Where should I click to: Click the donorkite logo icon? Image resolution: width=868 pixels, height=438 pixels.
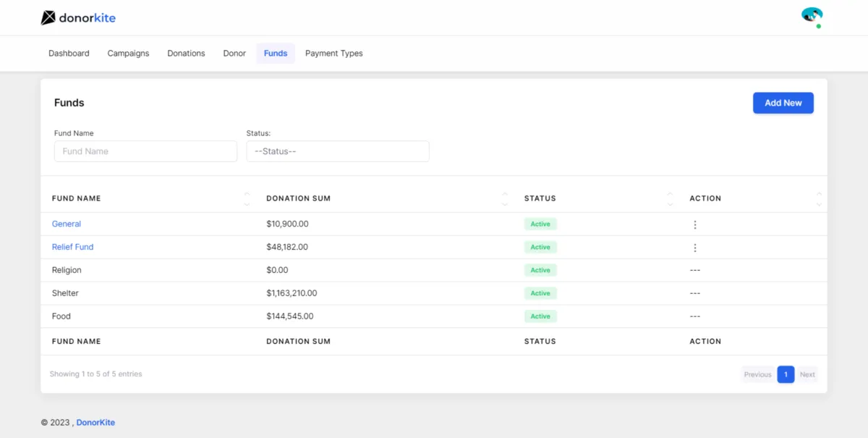click(x=48, y=18)
